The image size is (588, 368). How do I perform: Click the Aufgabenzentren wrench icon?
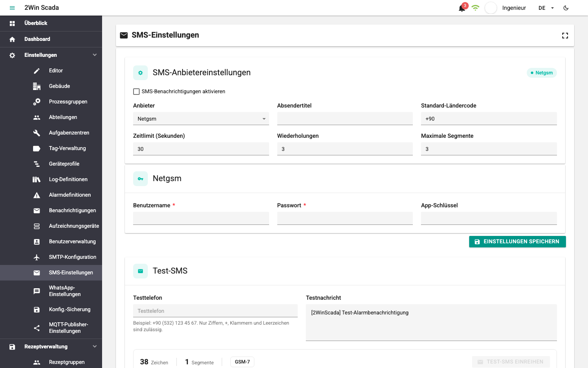tap(37, 133)
